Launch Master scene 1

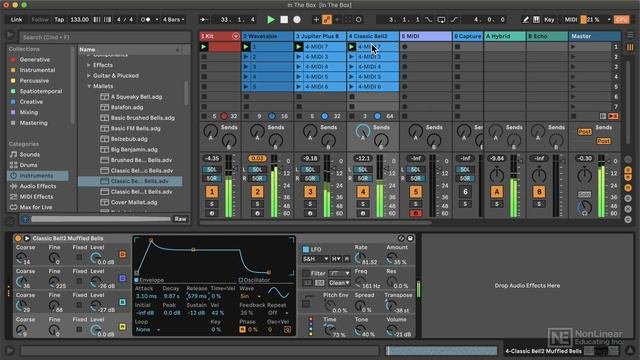(x=573, y=47)
